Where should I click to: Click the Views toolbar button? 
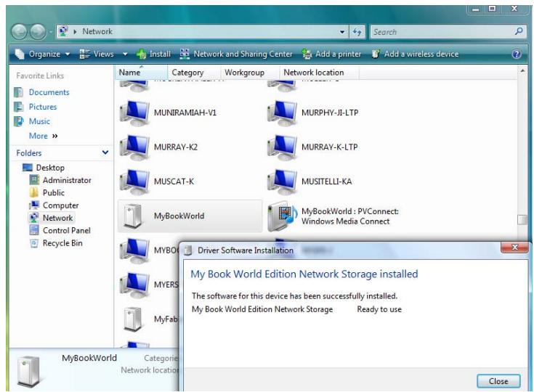pos(97,54)
